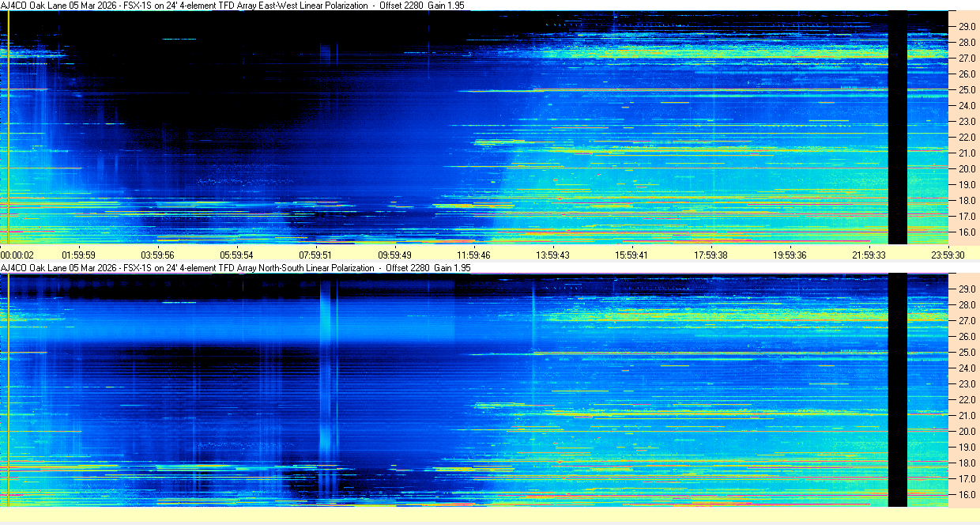This screenshot has width=980, height=525.
Task: Select the 13:59:43 time axis label
Action: click(x=553, y=255)
